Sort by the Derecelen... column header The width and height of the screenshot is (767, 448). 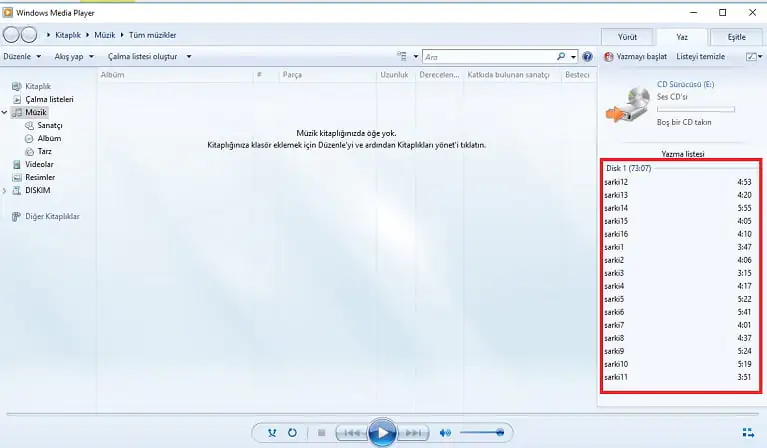pos(439,75)
